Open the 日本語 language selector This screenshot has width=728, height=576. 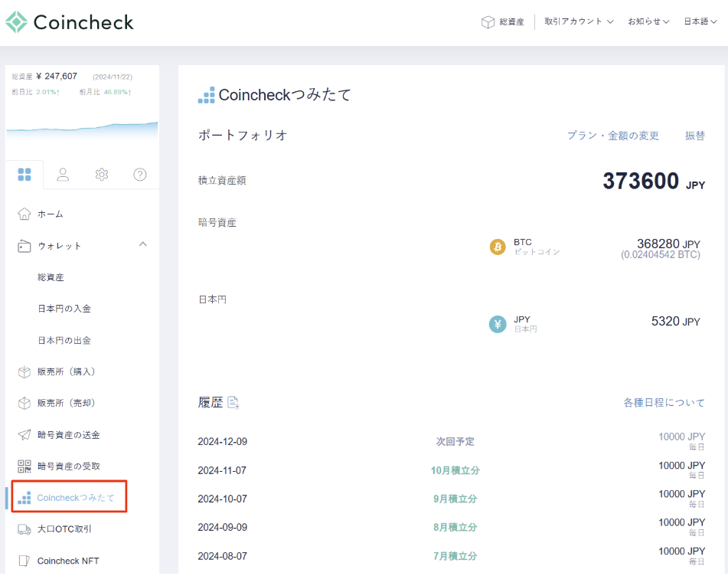pos(700,21)
